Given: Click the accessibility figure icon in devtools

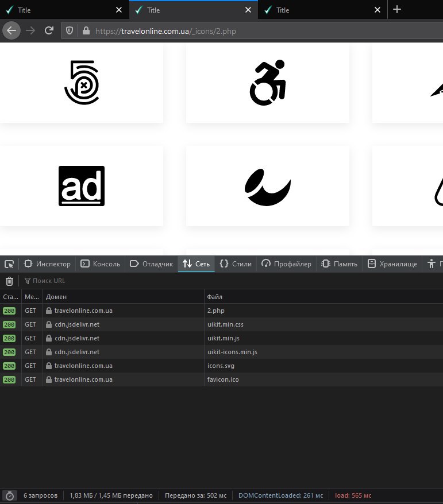Looking at the screenshot, I should 432,264.
